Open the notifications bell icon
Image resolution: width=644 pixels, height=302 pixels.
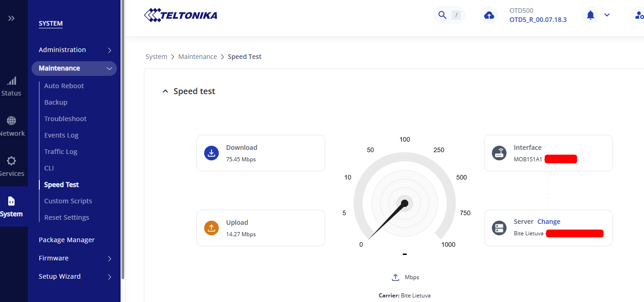click(590, 15)
